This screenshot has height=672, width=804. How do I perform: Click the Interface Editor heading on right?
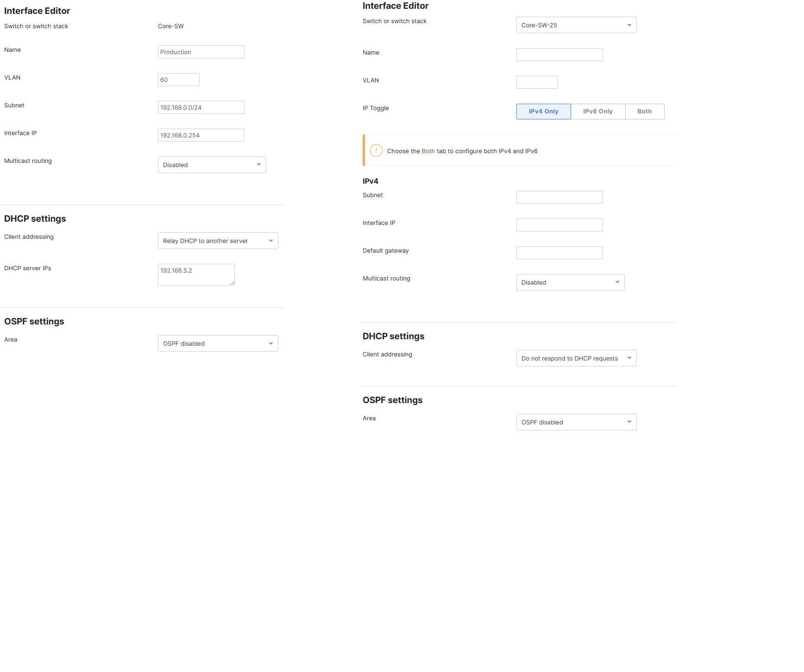click(x=396, y=6)
